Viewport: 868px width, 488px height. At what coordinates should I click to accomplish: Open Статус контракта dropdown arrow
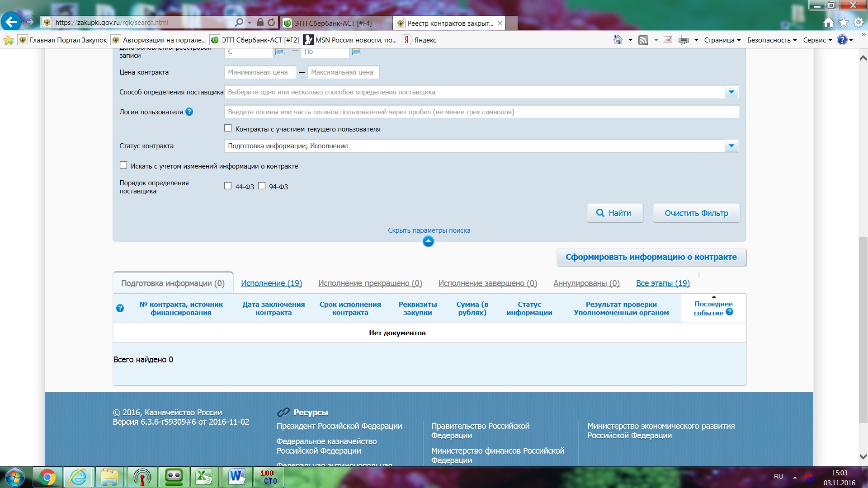point(731,146)
